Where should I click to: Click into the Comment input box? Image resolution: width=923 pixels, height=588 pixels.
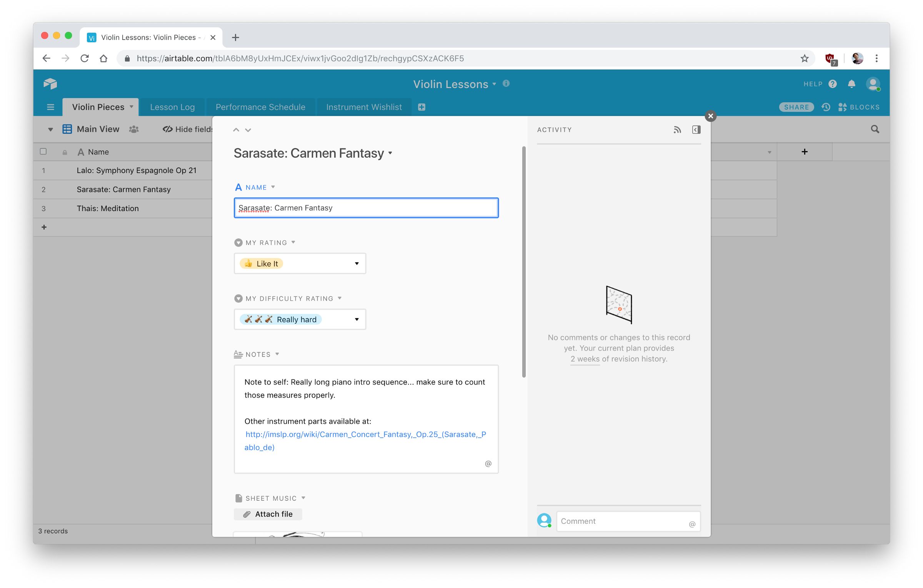[623, 521]
